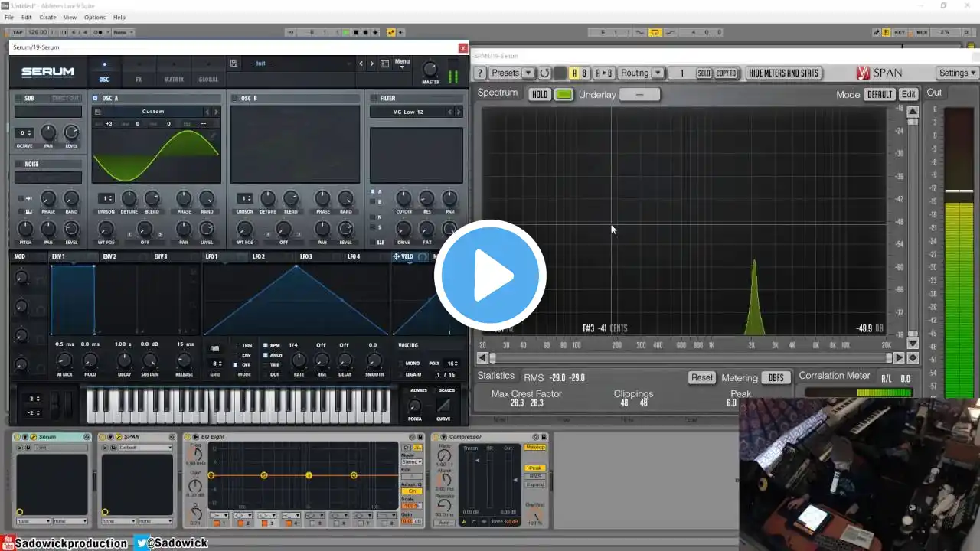Select SPAN state A
This screenshot has height=551, width=980.
574,73
